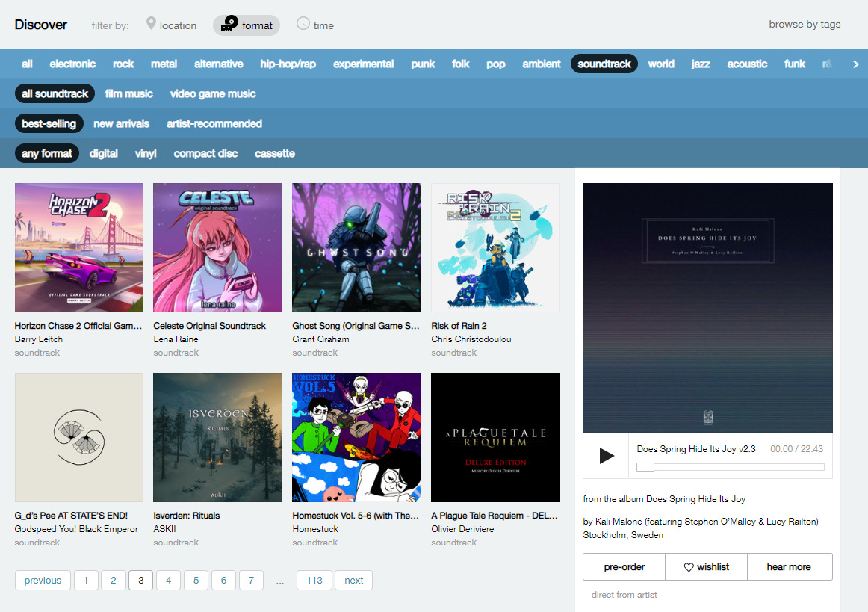Open the Godspeed You! Black Emperor artist link

tap(76, 529)
